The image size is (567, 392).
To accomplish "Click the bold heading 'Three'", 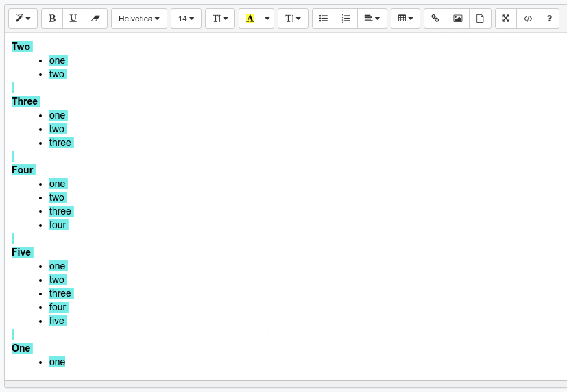I will point(25,101).
